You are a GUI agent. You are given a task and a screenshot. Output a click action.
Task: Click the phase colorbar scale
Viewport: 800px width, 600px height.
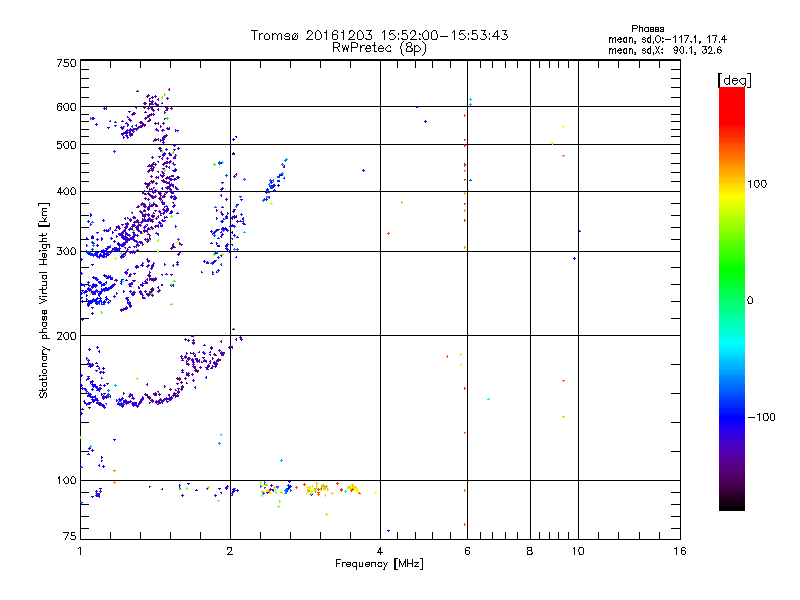click(732, 298)
